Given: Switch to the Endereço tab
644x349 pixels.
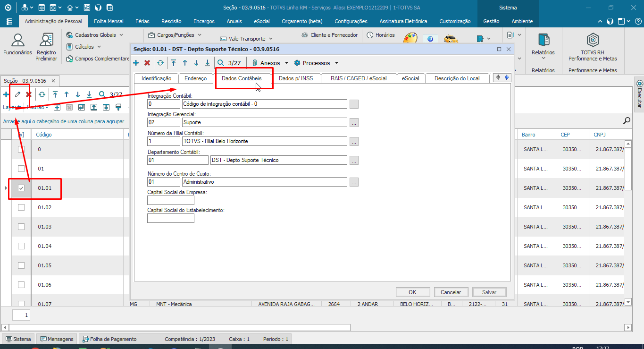Looking at the screenshot, I should pyautogui.click(x=196, y=78).
